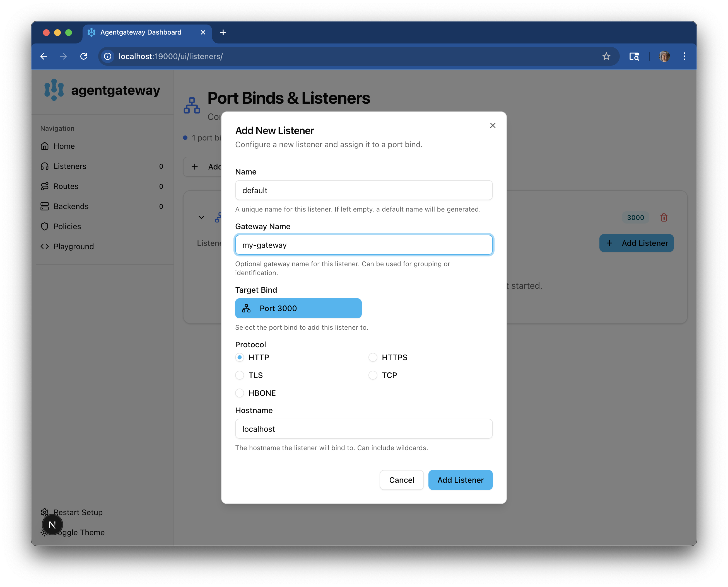
Task: Open the browser tab search icon
Action: [634, 57]
